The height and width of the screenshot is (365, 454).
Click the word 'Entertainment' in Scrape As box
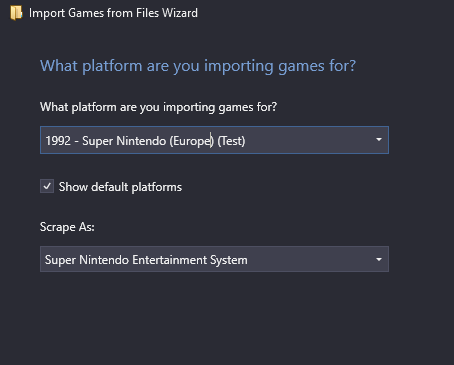169,260
